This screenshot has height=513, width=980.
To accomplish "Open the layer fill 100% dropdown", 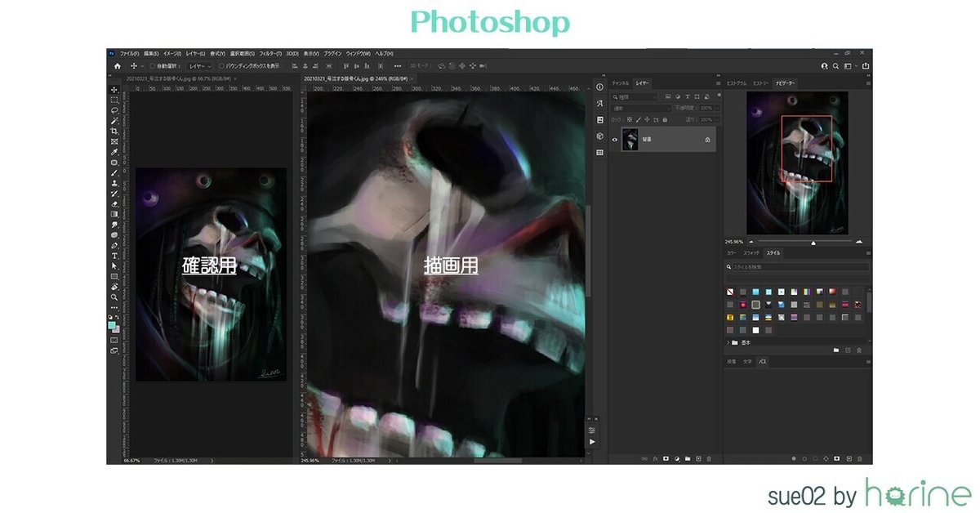I will (718, 119).
